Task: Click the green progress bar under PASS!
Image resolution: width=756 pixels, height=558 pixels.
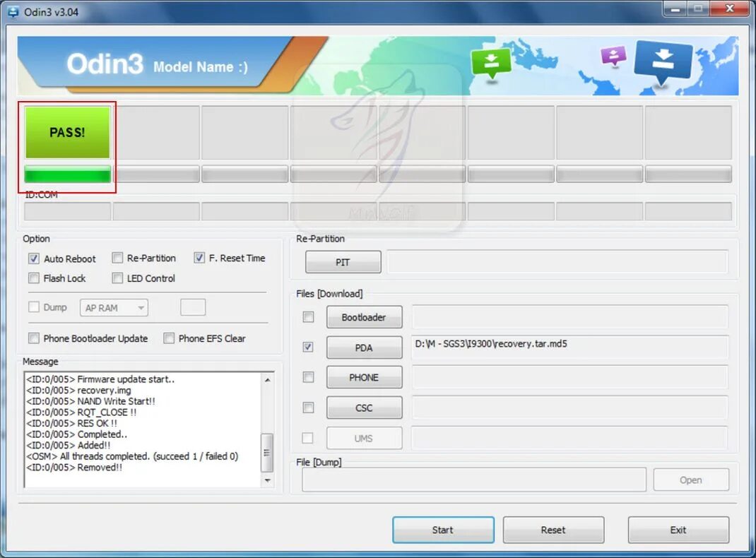Action: pos(68,174)
